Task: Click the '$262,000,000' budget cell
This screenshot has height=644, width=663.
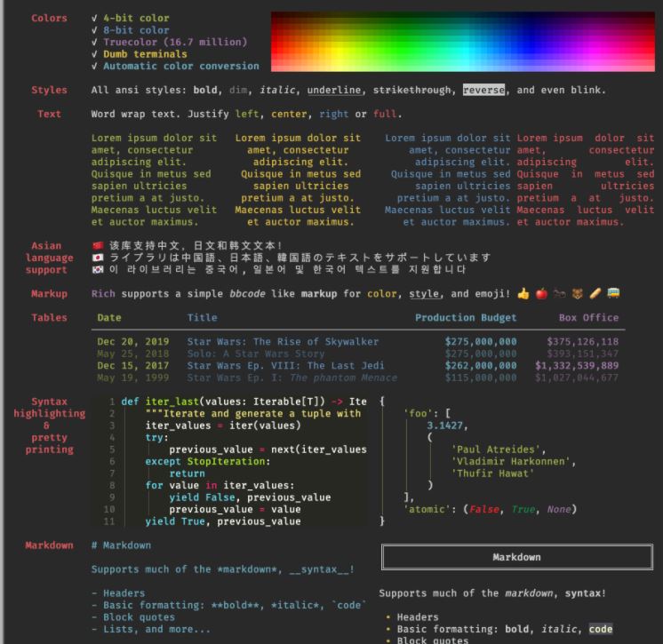Action: [481, 365]
